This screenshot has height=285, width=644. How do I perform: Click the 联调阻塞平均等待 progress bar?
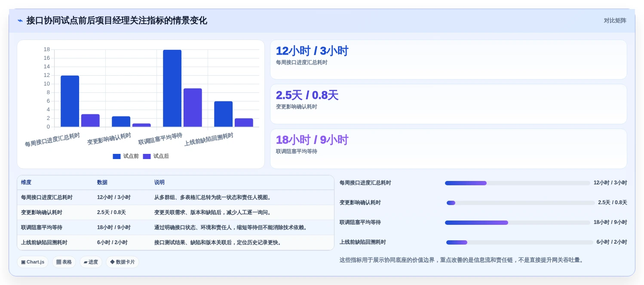[518, 223]
